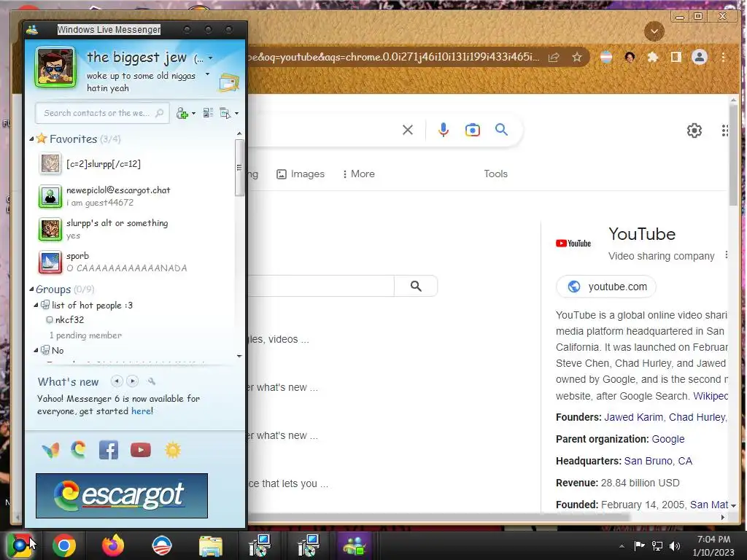Click the contact list scroll up arrow
The height and width of the screenshot is (560, 747).
(239, 134)
